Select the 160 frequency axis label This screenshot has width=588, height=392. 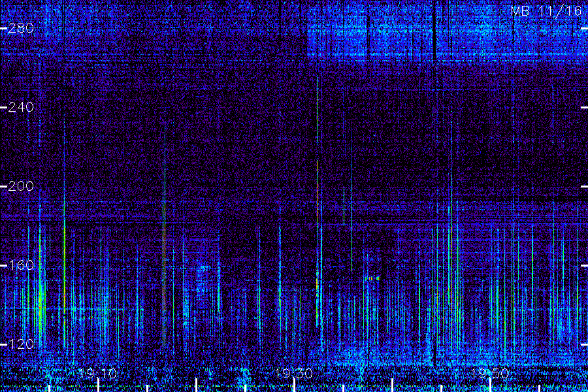click(x=21, y=265)
